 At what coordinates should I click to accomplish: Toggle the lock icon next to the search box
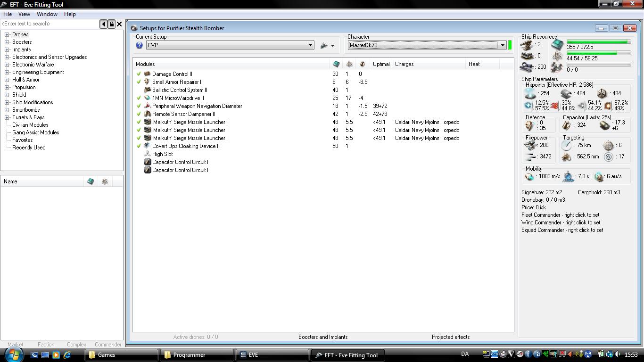point(112,24)
